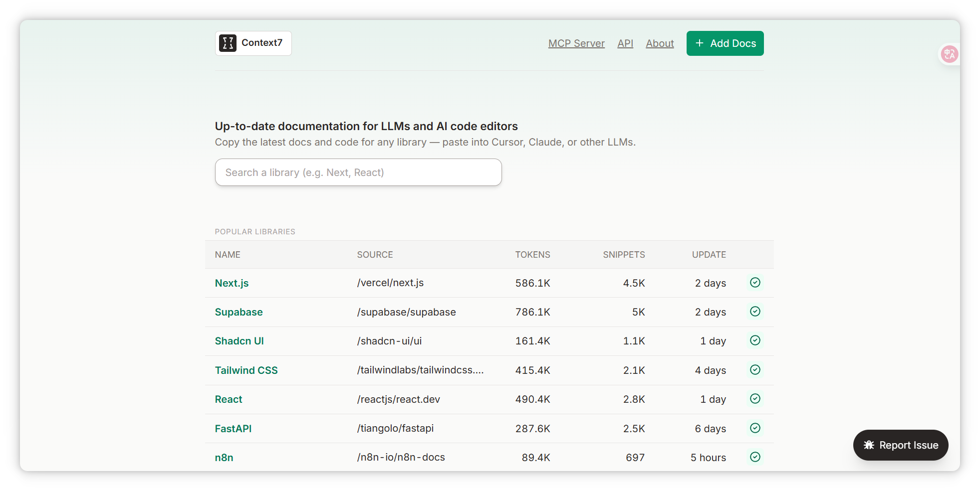980x491 pixels.
Task: Click the Supabase row status check icon
Action: pos(755,312)
